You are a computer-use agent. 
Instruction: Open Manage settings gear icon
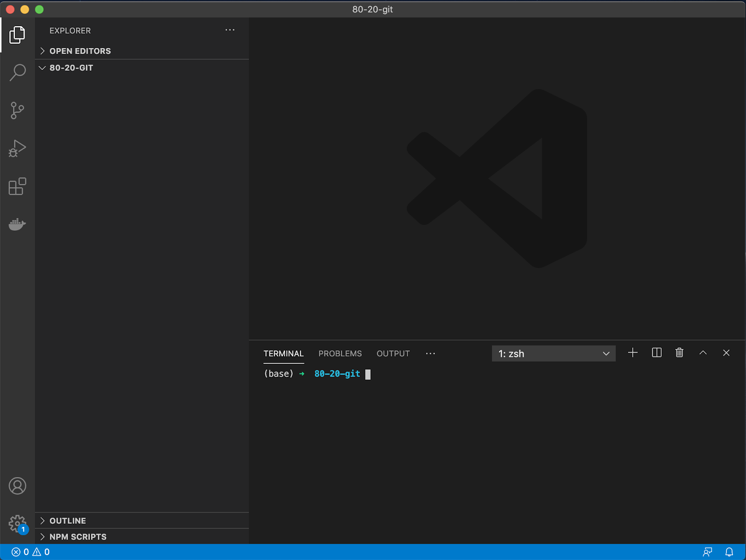[17, 524]
